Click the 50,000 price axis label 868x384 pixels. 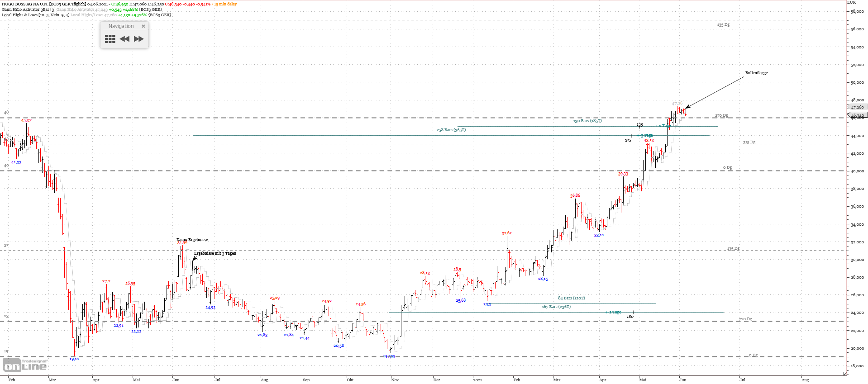coord(857,82)
